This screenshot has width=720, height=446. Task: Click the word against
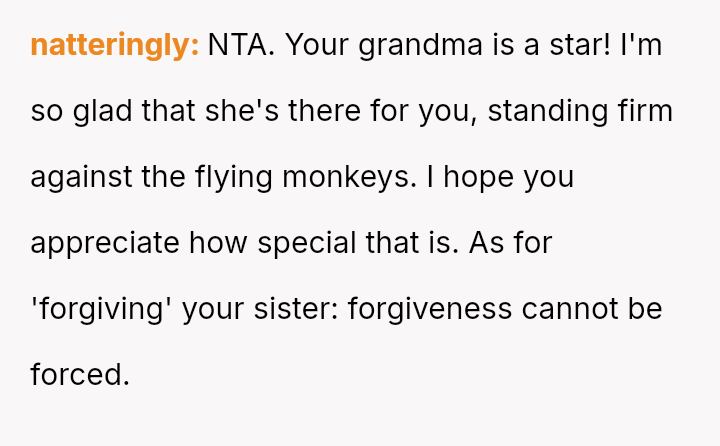(x=83, y=177)
